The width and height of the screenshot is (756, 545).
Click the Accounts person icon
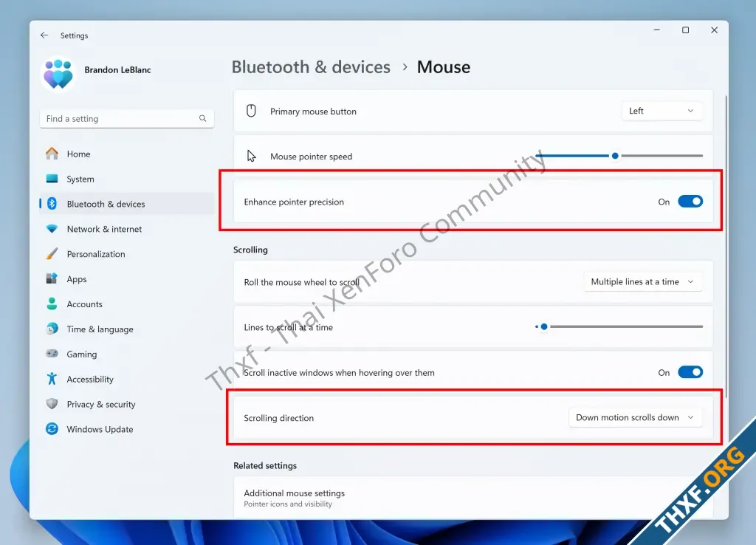point(52,304)
